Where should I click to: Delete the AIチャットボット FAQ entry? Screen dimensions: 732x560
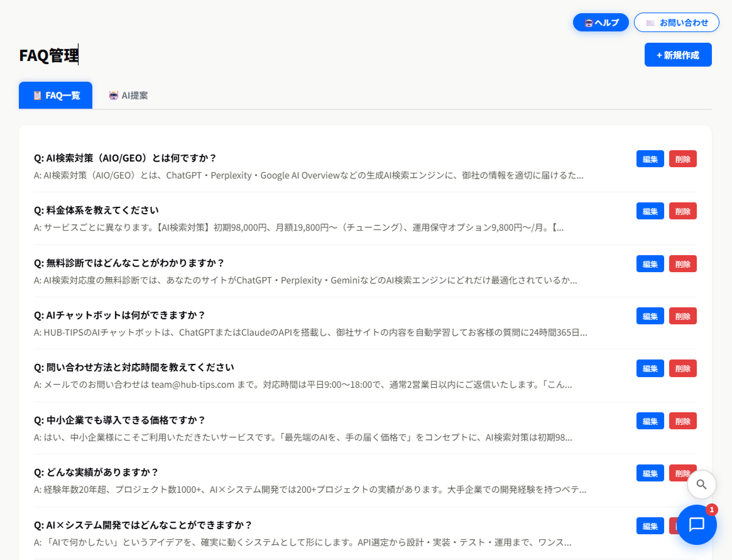(682, 316)
